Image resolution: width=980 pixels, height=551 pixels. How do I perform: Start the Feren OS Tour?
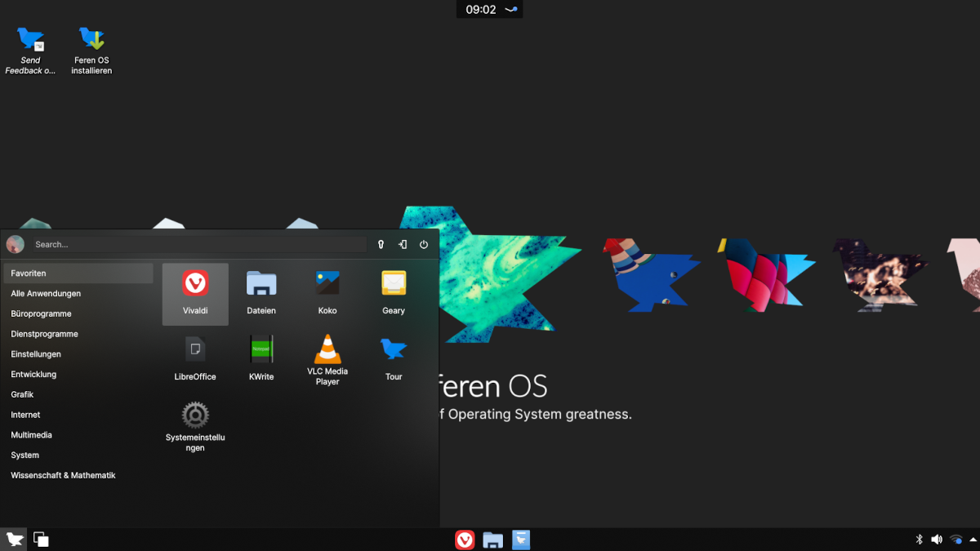pos(394,360)
